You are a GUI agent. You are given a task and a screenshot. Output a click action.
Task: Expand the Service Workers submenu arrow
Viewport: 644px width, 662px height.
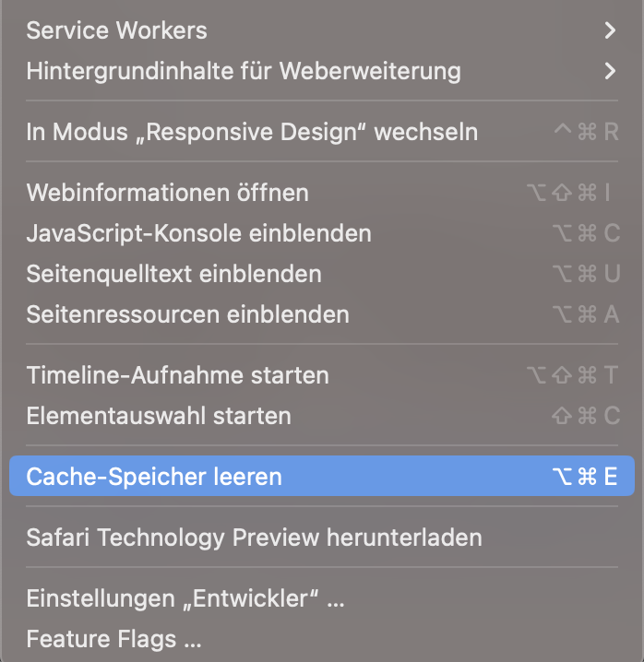(609, 30)
